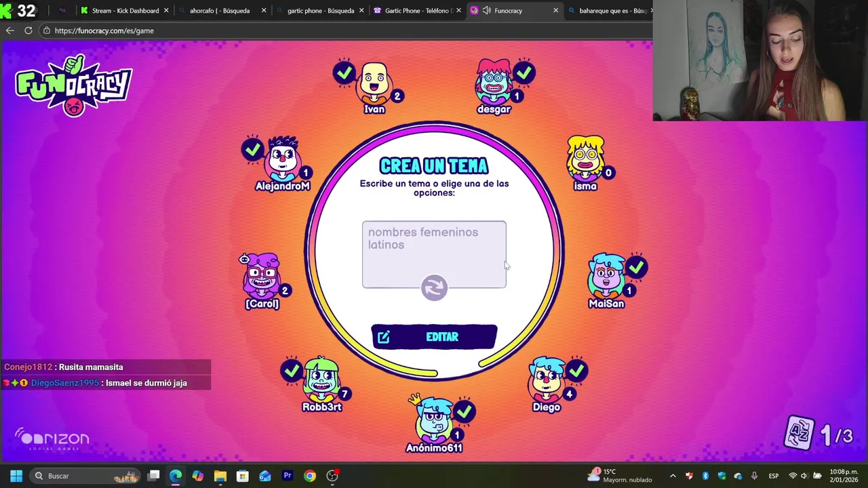Image resolution: width=868 pixels, height=488 pixels.
Task: Click the A-Z cards round icon
Action: coord(800,433)
